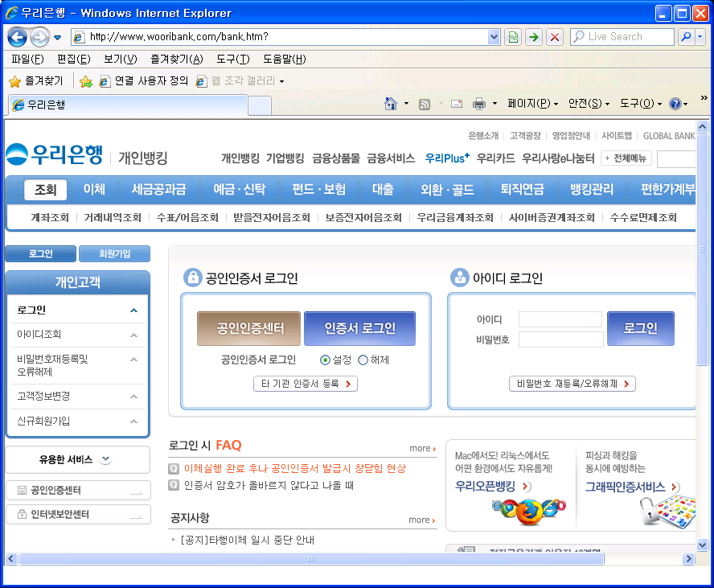Open the 페이지(P) command bar menu
Image resolution: width=714 pixels, height=588 pixels.
click(533, 104)
